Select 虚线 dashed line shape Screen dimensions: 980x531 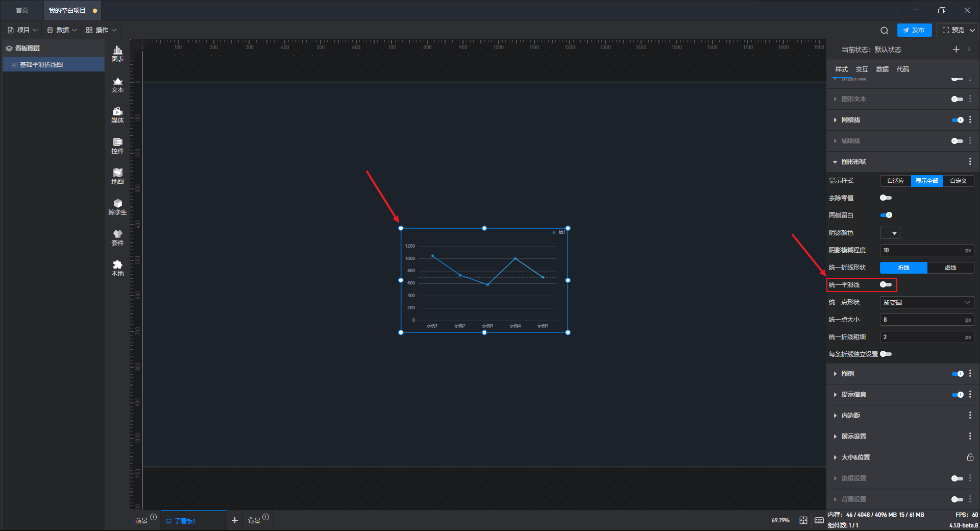pyautogui.click(x=950, y=268)
